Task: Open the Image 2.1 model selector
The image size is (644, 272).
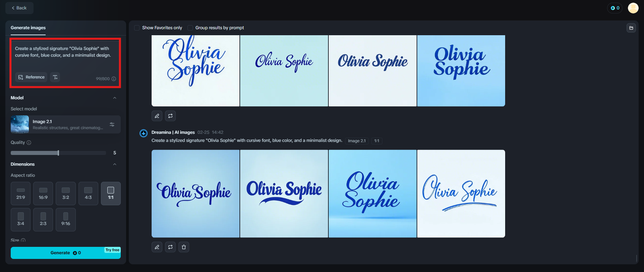Action: click(66, 124)
